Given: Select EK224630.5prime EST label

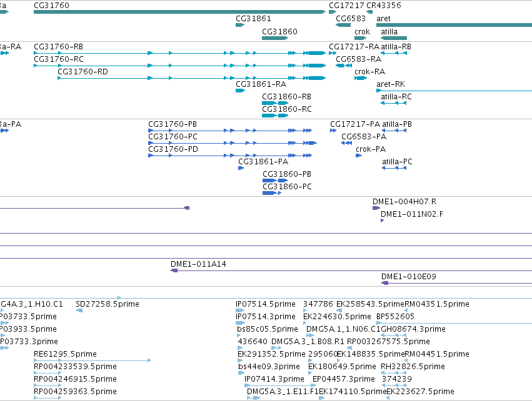Looking at the screenshot, I should [337, 317].
